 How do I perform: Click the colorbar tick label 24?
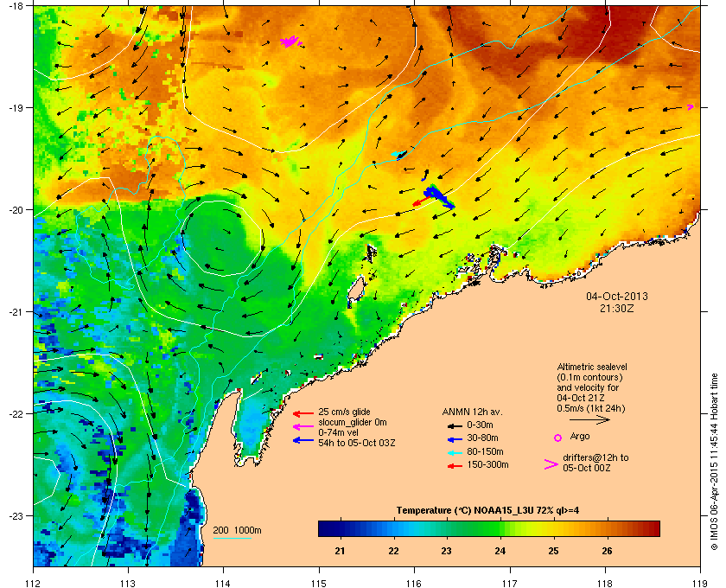click(500, 551)
